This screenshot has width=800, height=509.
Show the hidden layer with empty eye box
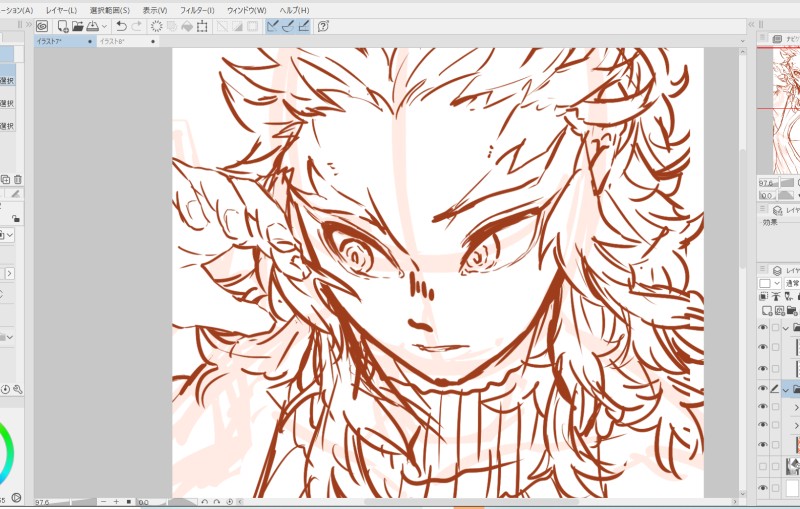[763, 466]
